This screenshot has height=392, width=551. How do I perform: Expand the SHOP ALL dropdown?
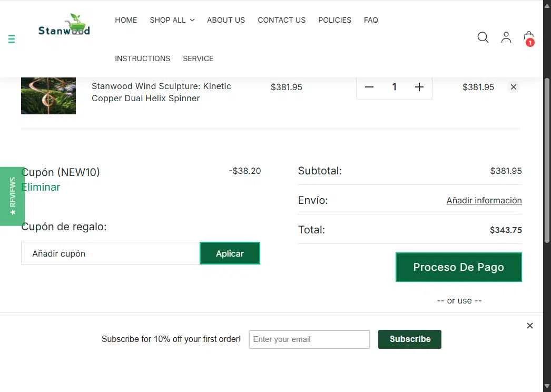click(172, 20)
